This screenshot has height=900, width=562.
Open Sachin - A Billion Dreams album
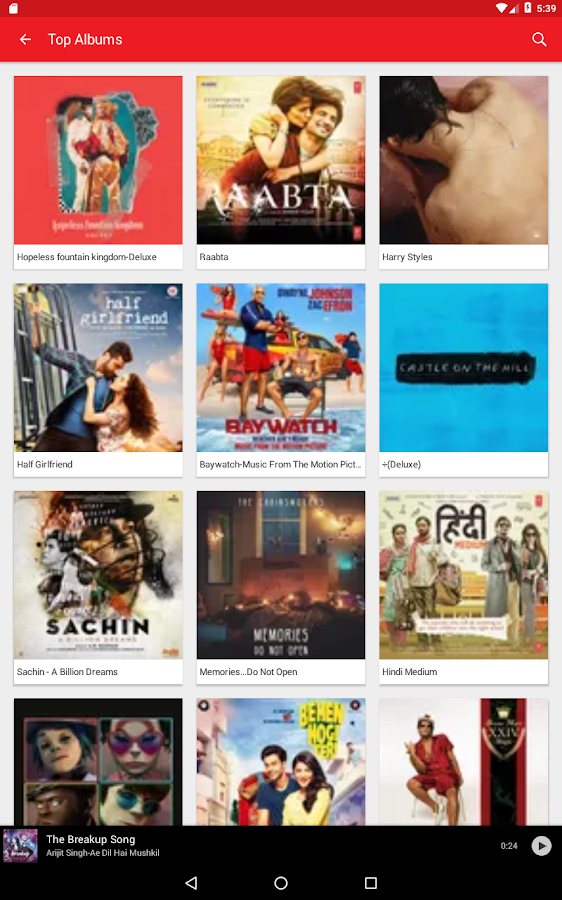click(98, 587)
